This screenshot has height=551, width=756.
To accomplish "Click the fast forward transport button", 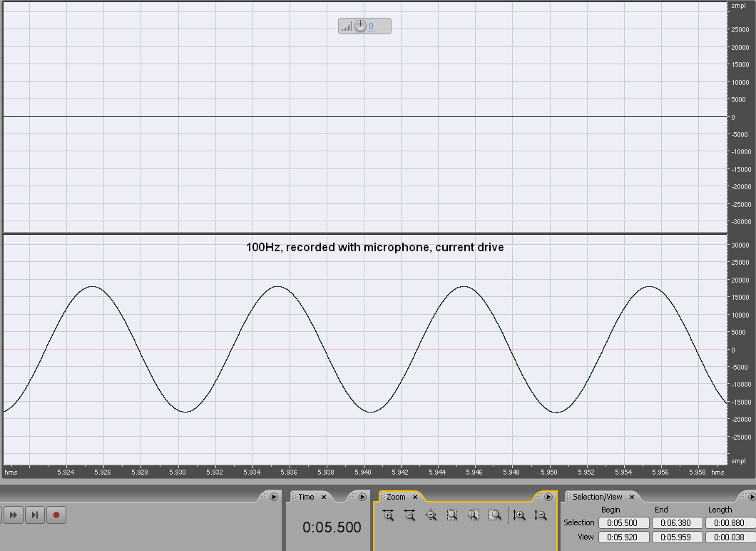I will pyautogui.click(x=14, y=515).
